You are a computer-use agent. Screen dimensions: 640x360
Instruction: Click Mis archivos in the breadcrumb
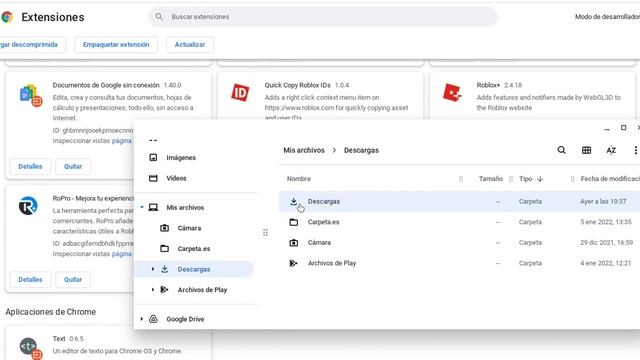tap(304, 150)
